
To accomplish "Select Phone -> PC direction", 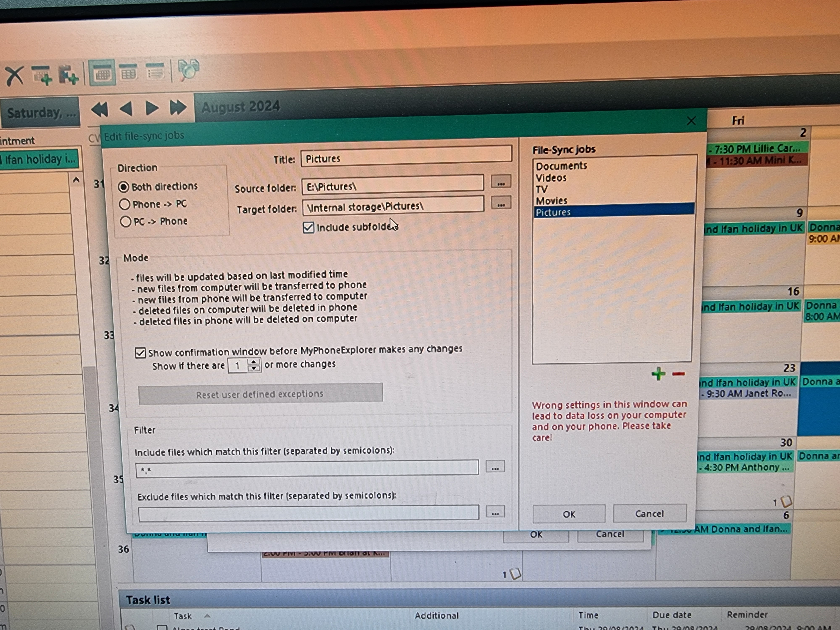I will click(x=125, y=204).
